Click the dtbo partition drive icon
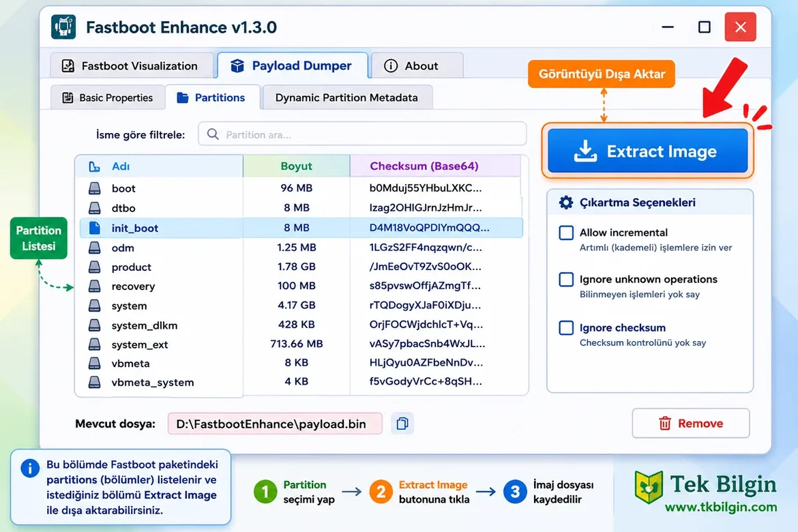 click(x=95, y=208)
